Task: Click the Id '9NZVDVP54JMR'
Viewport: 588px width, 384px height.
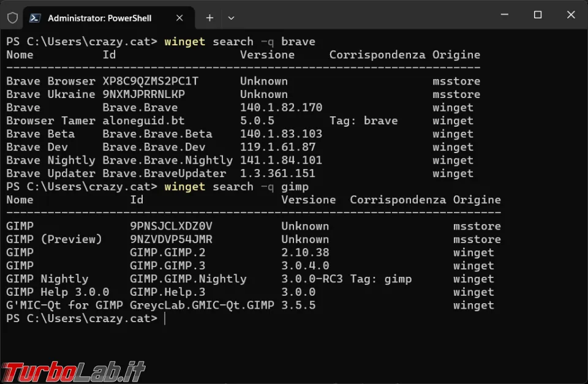Action: [x=171, y=239]
